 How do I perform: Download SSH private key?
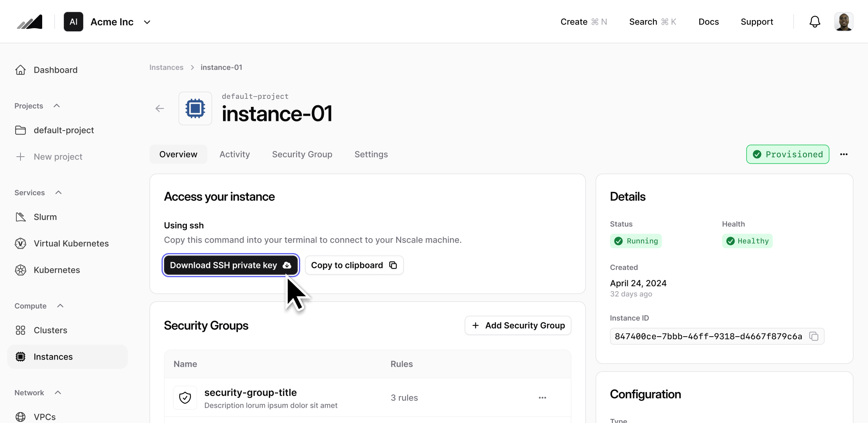[x=231, y=265]
